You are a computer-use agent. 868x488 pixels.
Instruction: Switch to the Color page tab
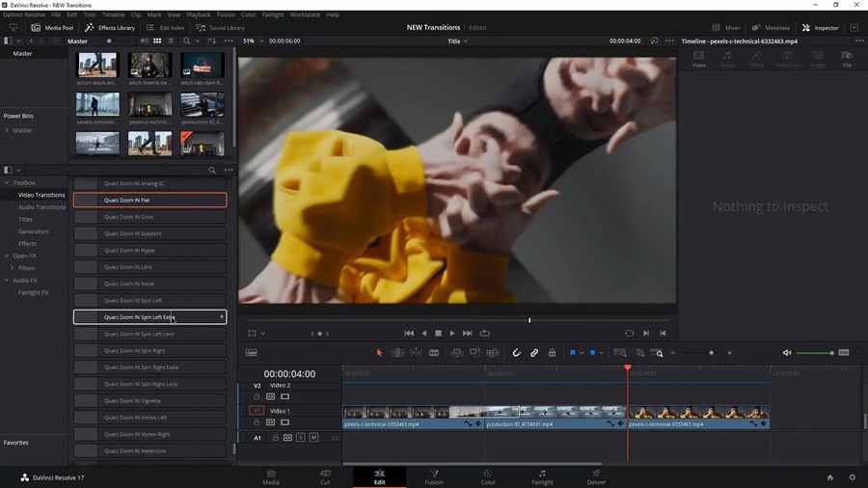pyautogui.click(x=488, y=476)
